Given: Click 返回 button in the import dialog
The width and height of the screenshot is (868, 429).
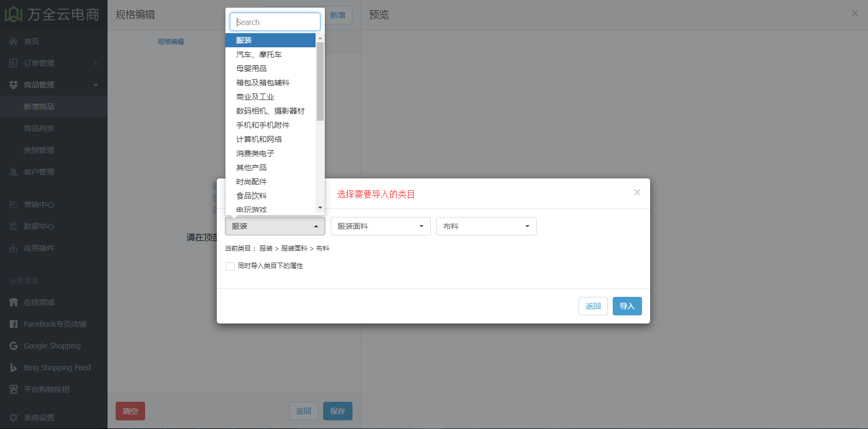Looking at the screenshot, I should [593, 306].
